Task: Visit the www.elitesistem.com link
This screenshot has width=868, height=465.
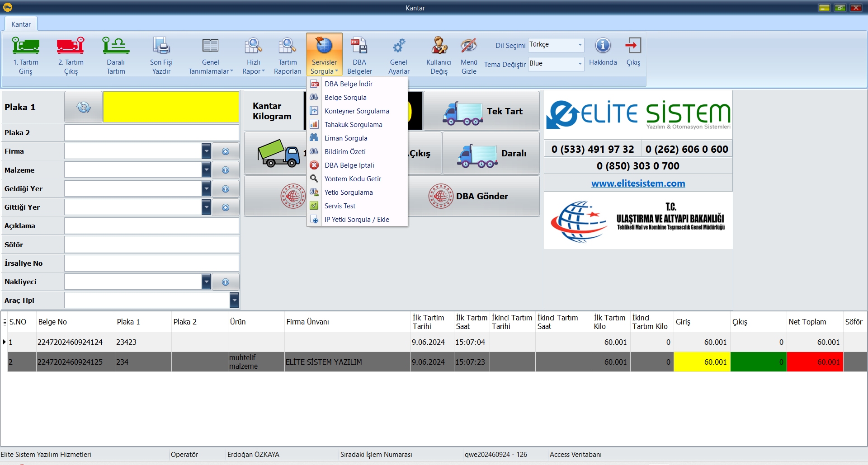Action: pyautogui.click(x=638, y=183)
